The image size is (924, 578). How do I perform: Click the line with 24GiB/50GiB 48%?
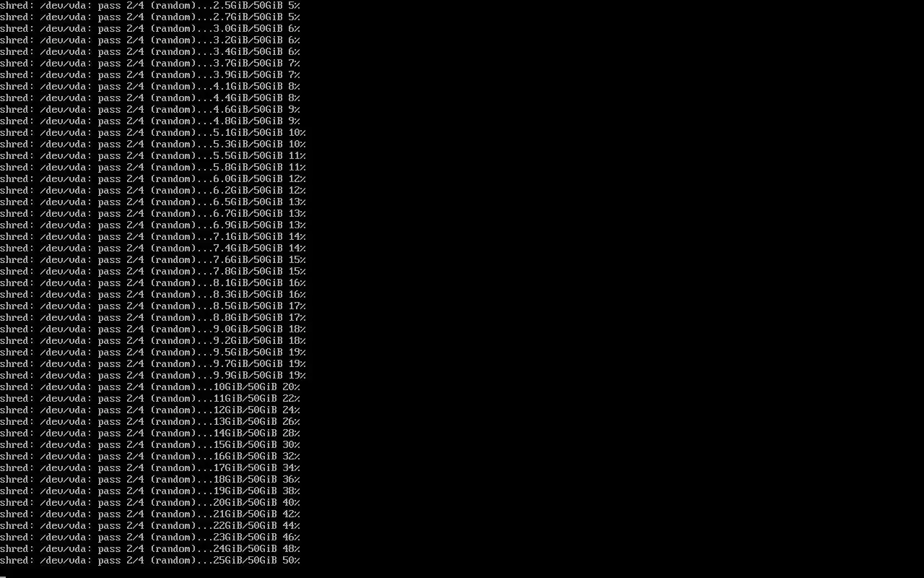[150, 549]
